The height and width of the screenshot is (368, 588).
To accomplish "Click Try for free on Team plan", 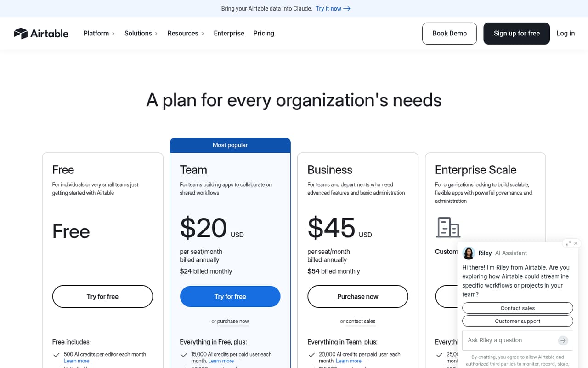I will coord(230,297).
